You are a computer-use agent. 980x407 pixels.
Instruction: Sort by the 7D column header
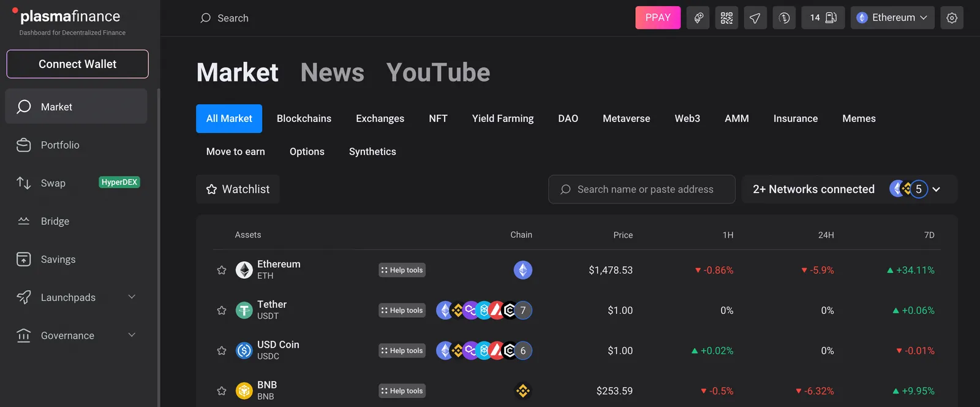click(929, 235)
